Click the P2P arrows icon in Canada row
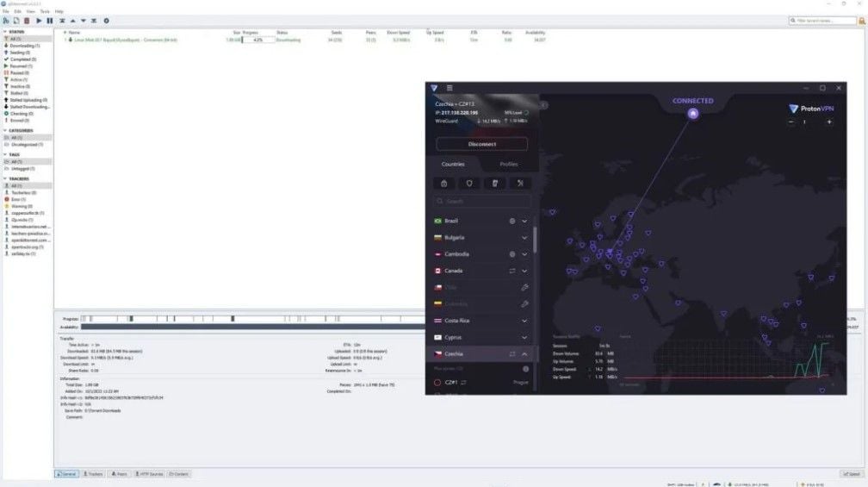The height and width of the screenshot is (487, 868). click(512, 271)
